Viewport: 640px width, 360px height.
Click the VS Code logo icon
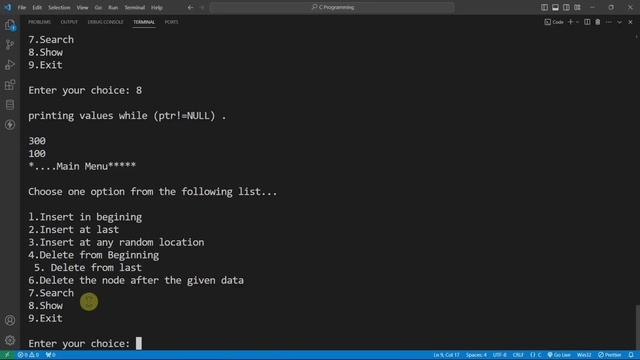(x=7, y=7)
